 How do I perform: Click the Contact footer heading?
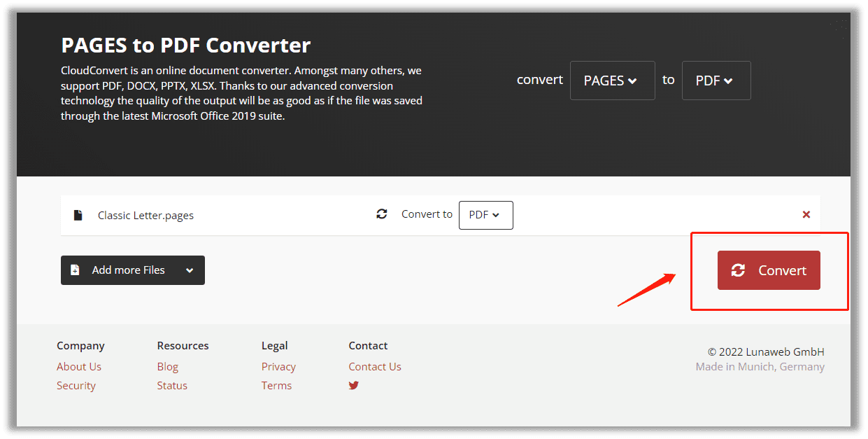pyautogui.click(x=368, y=345)
